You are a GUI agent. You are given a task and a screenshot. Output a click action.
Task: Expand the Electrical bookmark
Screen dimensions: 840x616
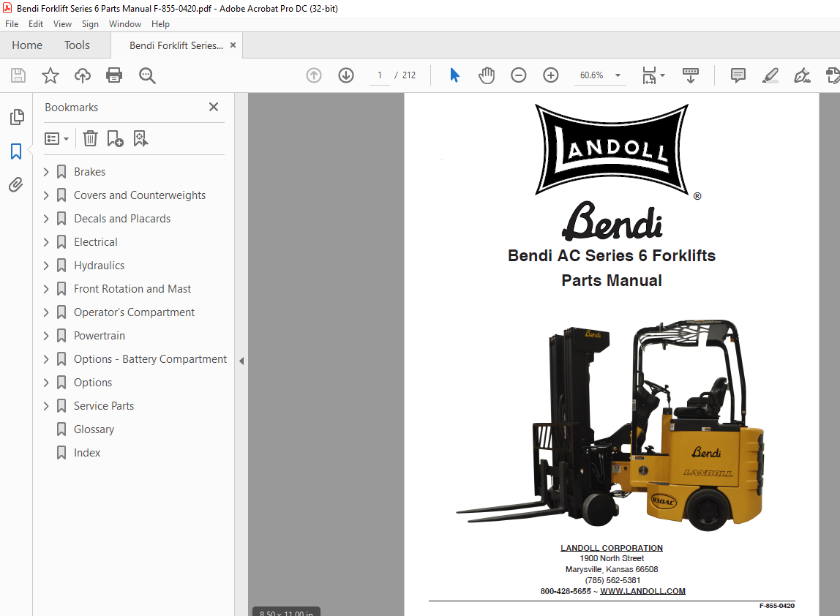click(x=46, y=242)
